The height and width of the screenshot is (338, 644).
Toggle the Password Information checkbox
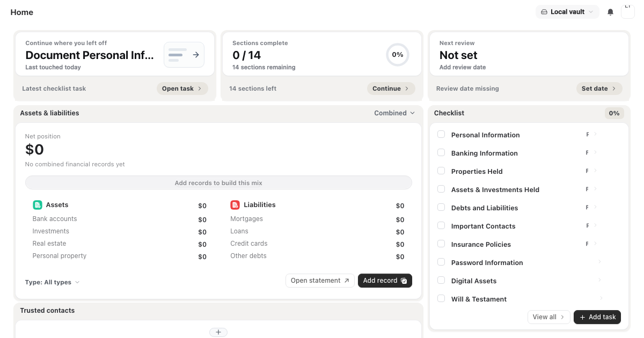point(441,262)
